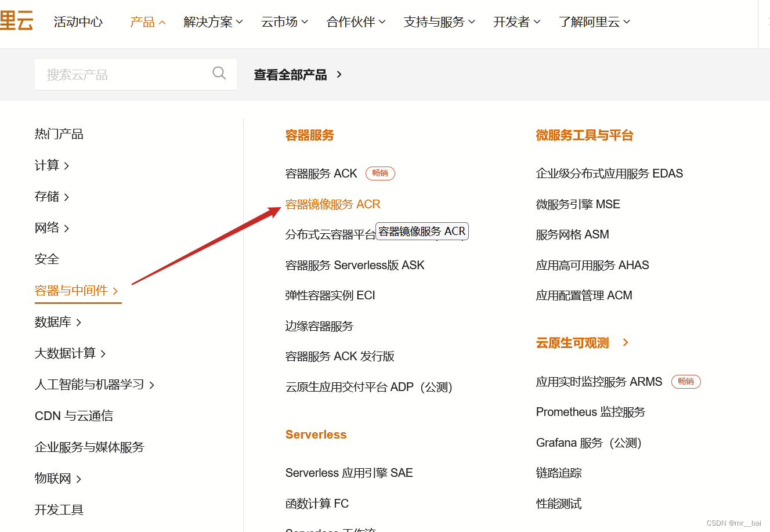Screen dimensions: 770x532
Task: Open 弹性容器实例 ECI
Action: click(330, 295)
